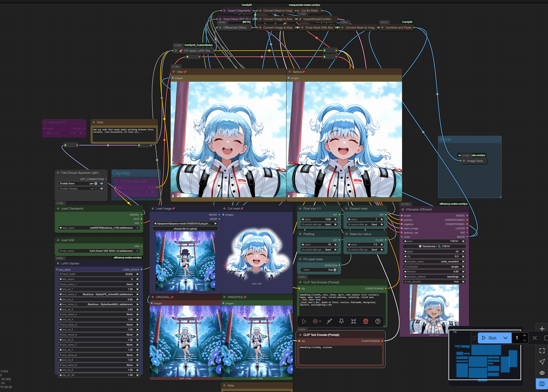The image size is (548, 392).
Task: Click the Inpaint Segments node
Action: click(x=238, y=11)
